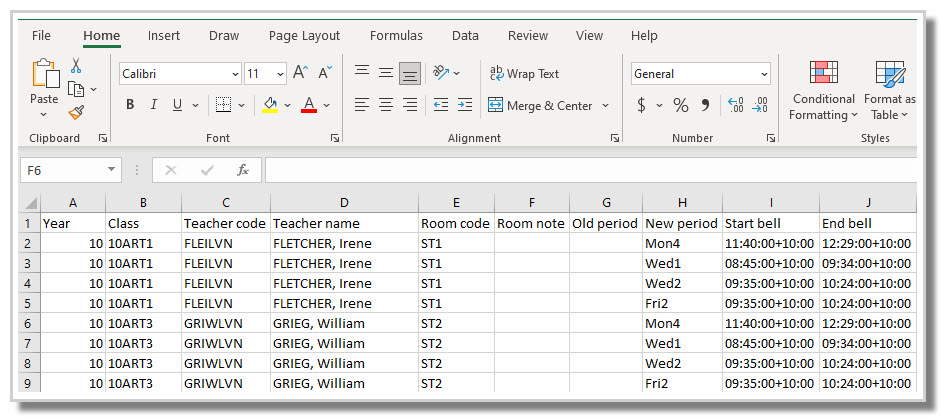Screen dimensions: 941x418
Task: Select cell with FLETCHER, Irene in row 2
Action: 344,243
